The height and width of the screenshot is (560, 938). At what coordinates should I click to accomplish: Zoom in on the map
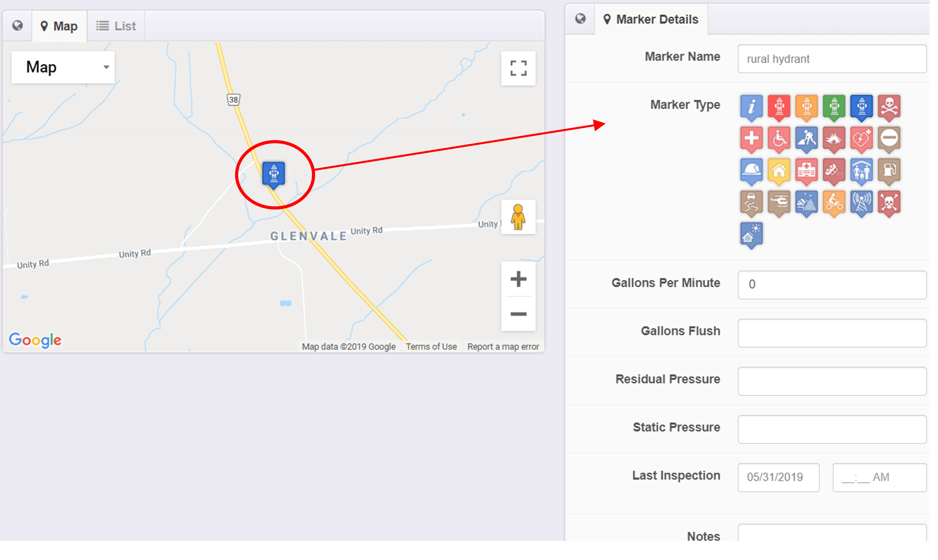point(518,279)
